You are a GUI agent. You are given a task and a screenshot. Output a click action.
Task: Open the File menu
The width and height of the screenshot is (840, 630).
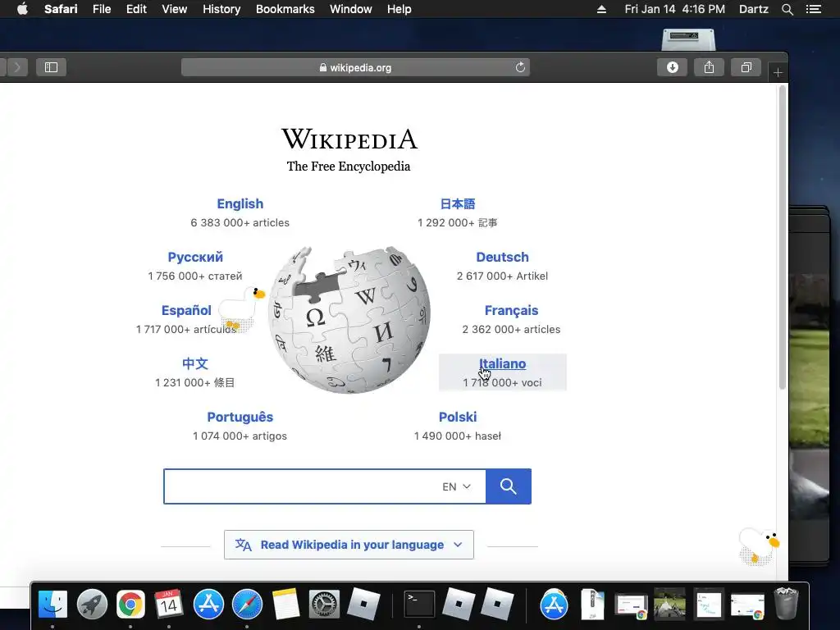[101, 9]
